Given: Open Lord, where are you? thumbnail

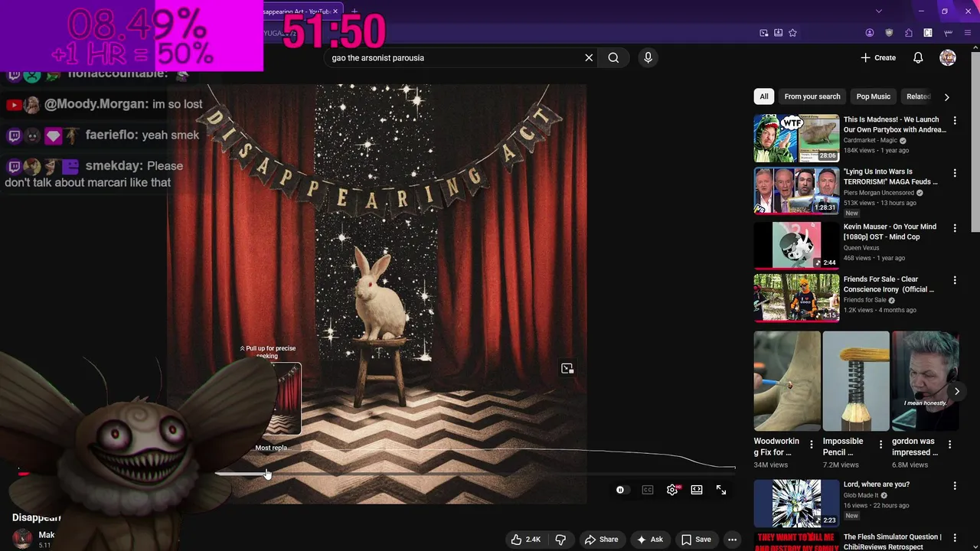Looking at the screenshot, I should [x=796, y=503].
